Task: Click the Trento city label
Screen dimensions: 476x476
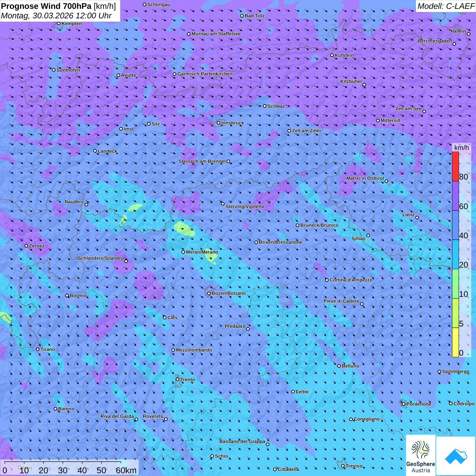Action: point(187,379)
